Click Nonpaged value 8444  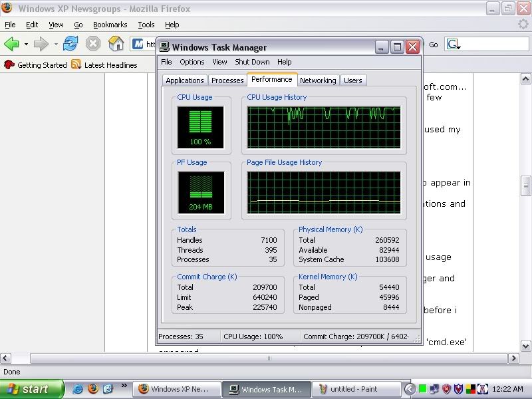(x=391, y=307)
